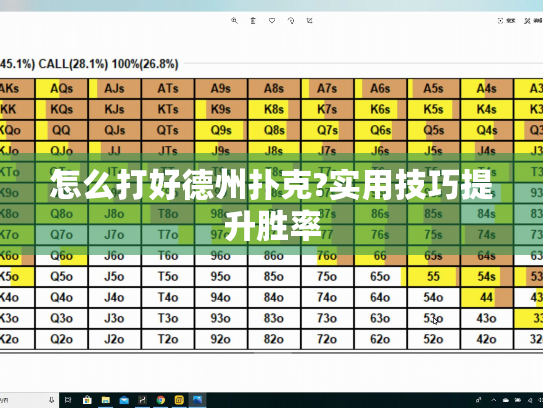The width and height of the screenshot is (543, 408).
Task: Click the delete trash can icon
Action: (253, 21)
